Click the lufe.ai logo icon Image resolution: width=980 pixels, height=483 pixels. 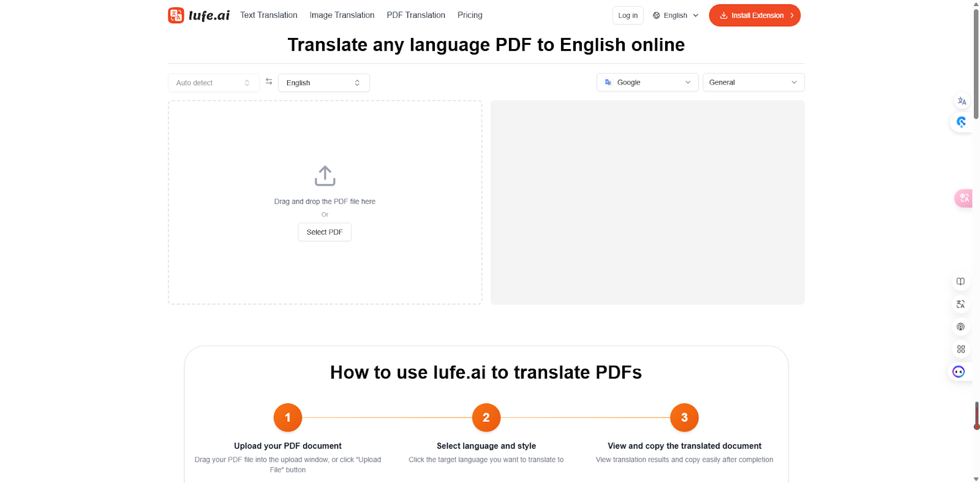pos(176,15)
